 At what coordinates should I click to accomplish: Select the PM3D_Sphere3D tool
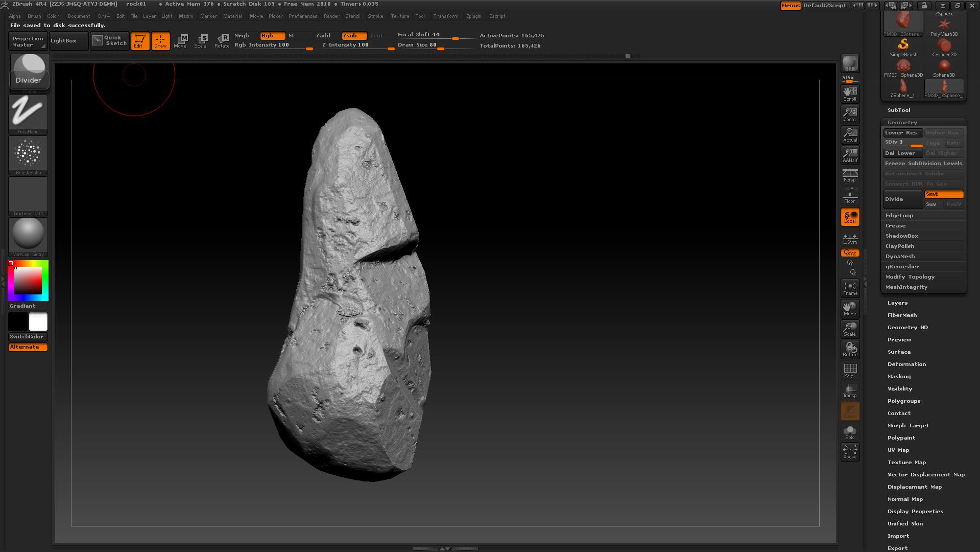click(903, 68)
